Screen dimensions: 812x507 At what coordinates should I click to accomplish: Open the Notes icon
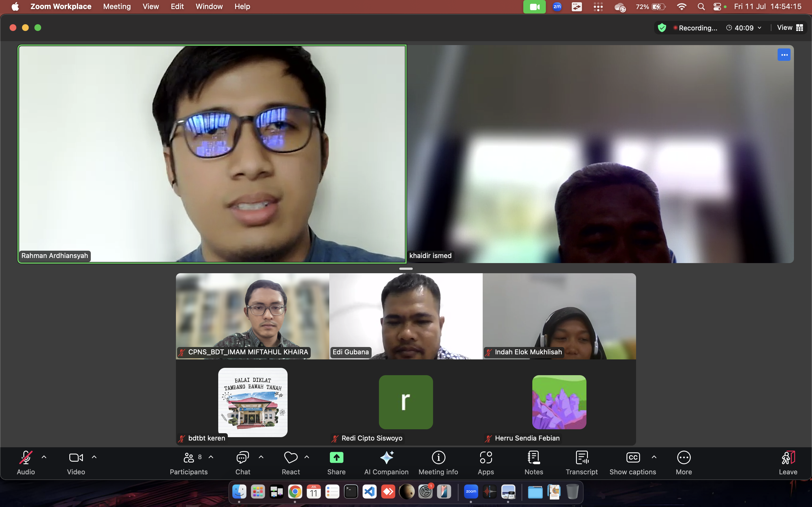pyautogui.click(x=533, y=458)
